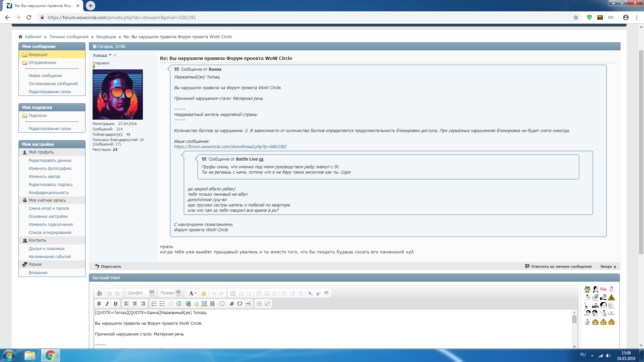The image size is (644, 362).
Task: Open Отправленные folder in sidebar
Action: tap(42, 63)
